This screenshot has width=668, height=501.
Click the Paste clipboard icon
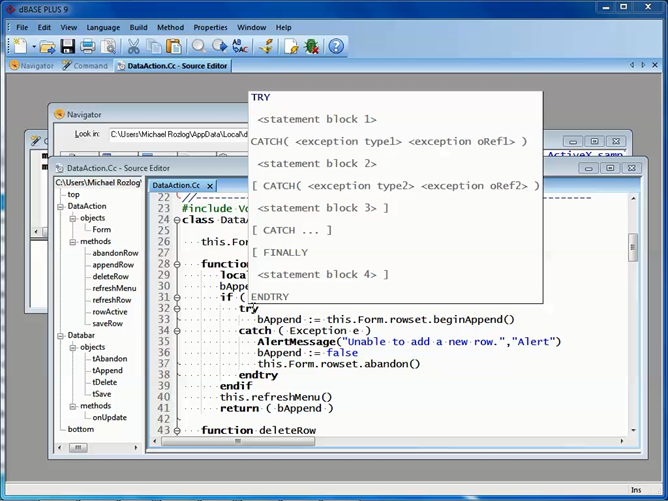click(x=174, y=46)
